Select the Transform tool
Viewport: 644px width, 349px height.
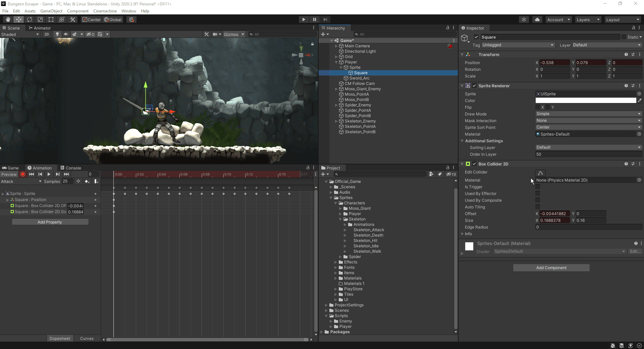62,19
